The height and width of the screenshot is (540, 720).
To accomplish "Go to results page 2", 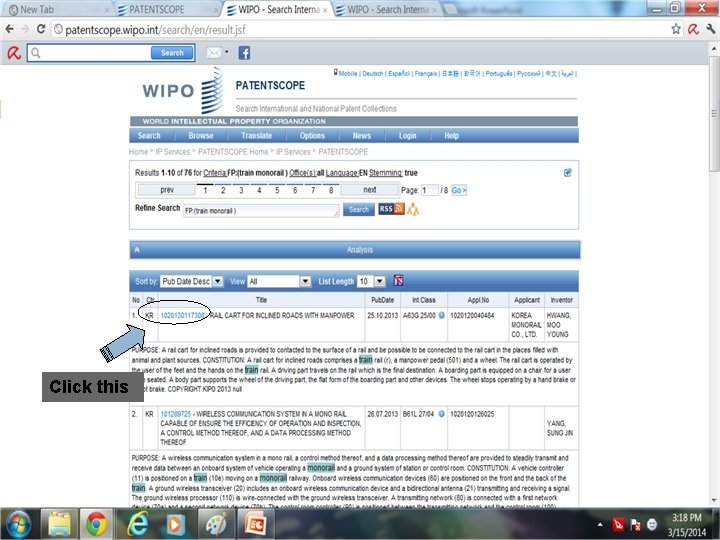I will coord(223,190).
